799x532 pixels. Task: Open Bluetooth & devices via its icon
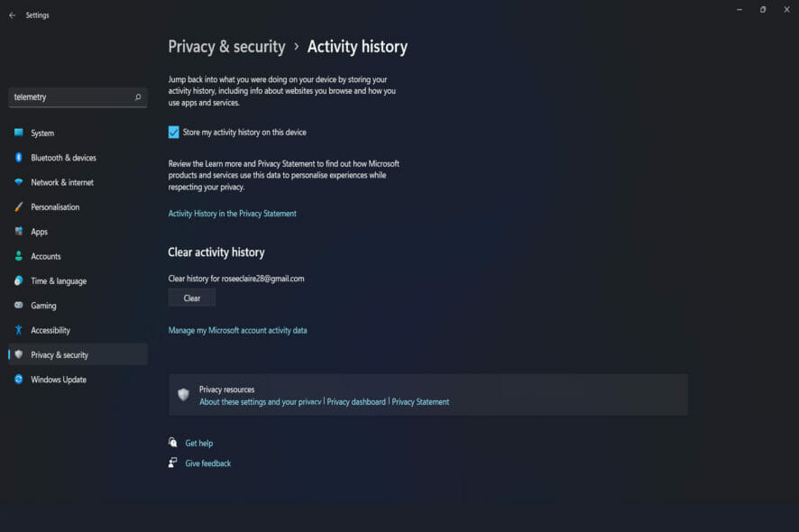coord(18,158)
